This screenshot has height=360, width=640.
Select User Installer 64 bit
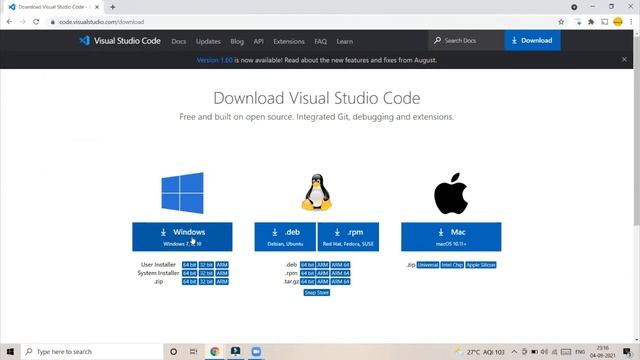pyautogui.click(x=189, y=265)
